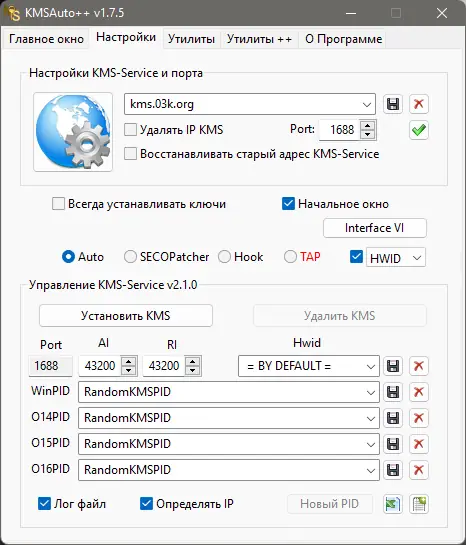Click the Новый PID button
This screenshot has height=545, width=466.
point(330,504)
